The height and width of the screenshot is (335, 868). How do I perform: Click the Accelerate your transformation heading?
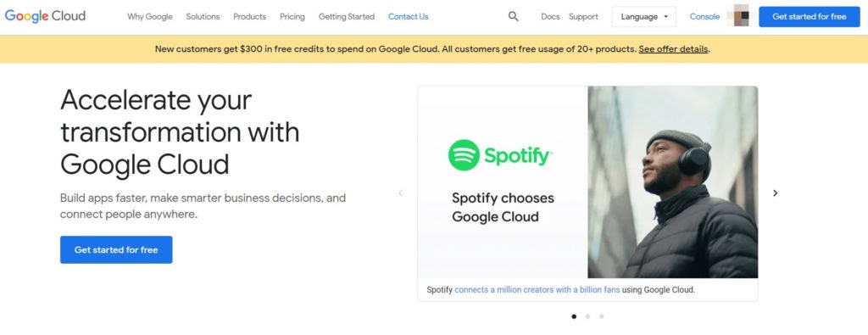[180, 131]
